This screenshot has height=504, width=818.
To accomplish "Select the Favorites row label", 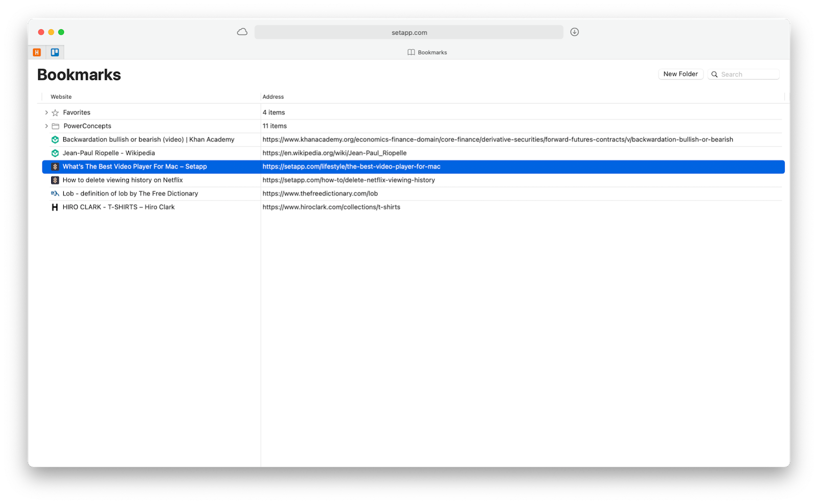I will (x=77, y=112).
